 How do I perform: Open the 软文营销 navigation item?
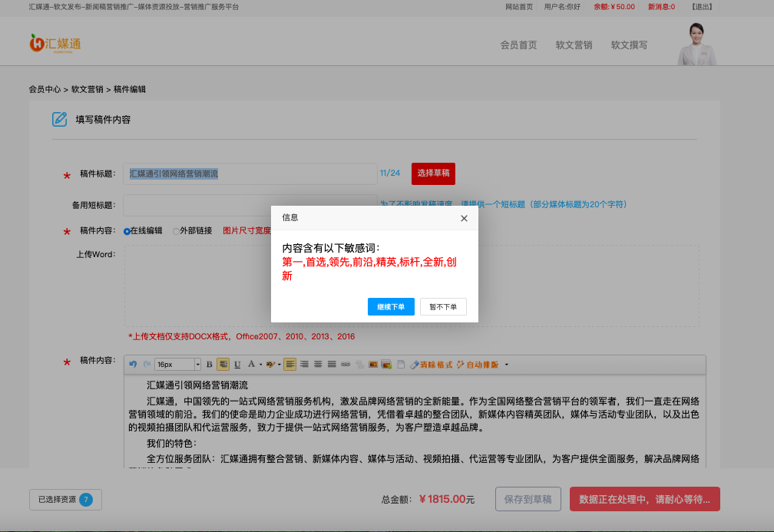(x=574, y=45)
